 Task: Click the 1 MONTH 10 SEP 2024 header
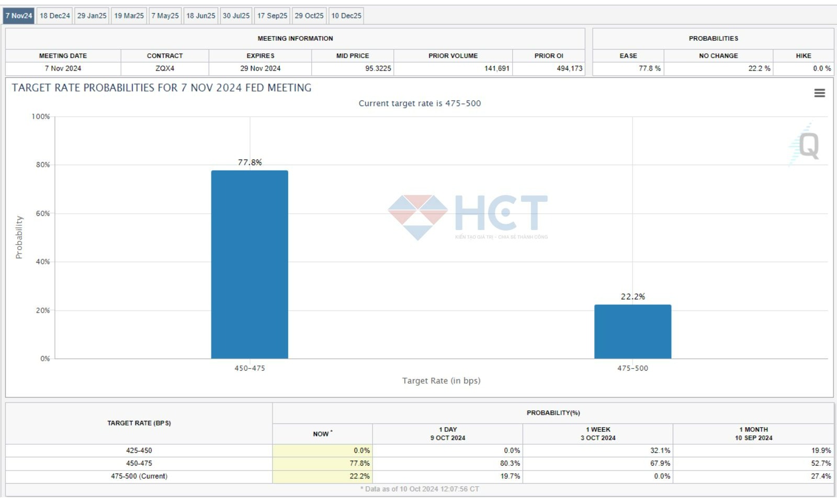(753, 434)
